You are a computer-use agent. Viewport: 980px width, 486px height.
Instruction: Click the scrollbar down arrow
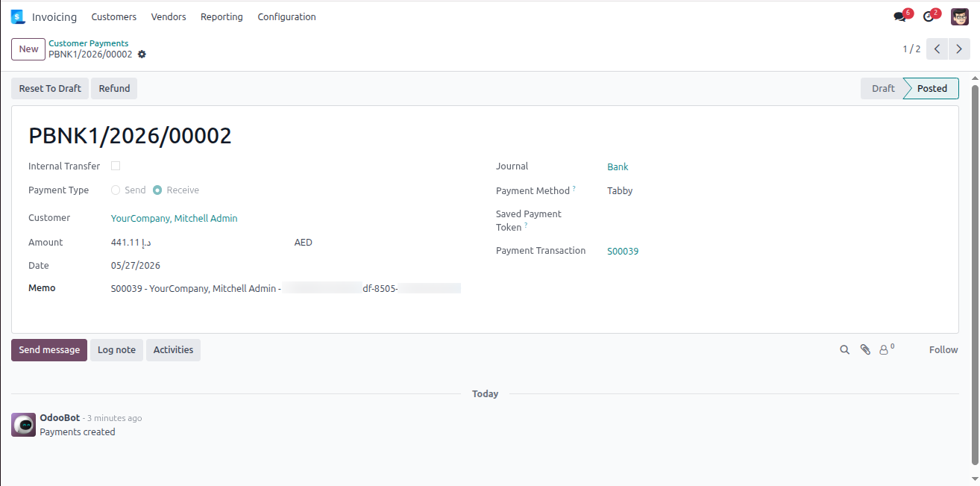(974, 478)
